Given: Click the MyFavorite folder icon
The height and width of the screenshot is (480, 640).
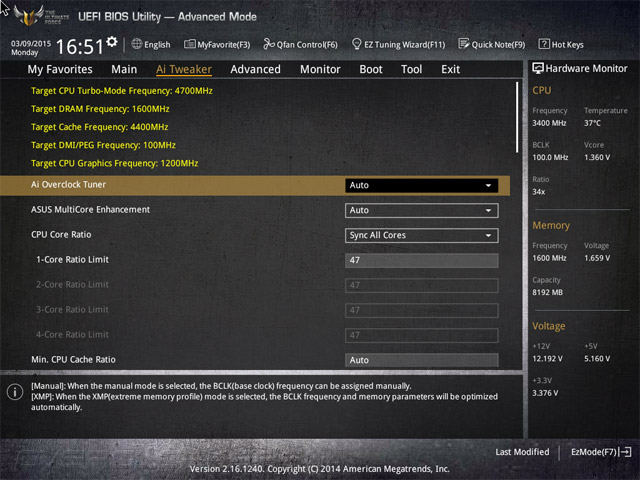Looking at the screenshot, I should coord(190,44).
